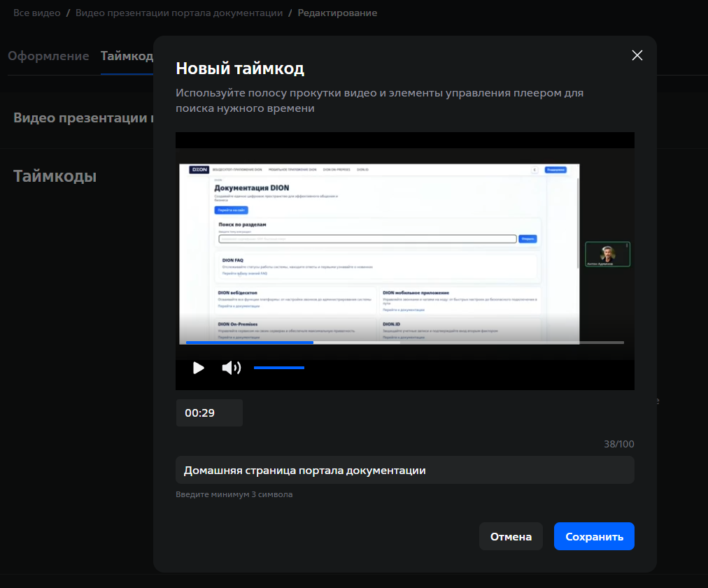The width and height of the screenshot is (708, 588).
Task: Select the «Таймкод» tab
Action: click(126, 56)
